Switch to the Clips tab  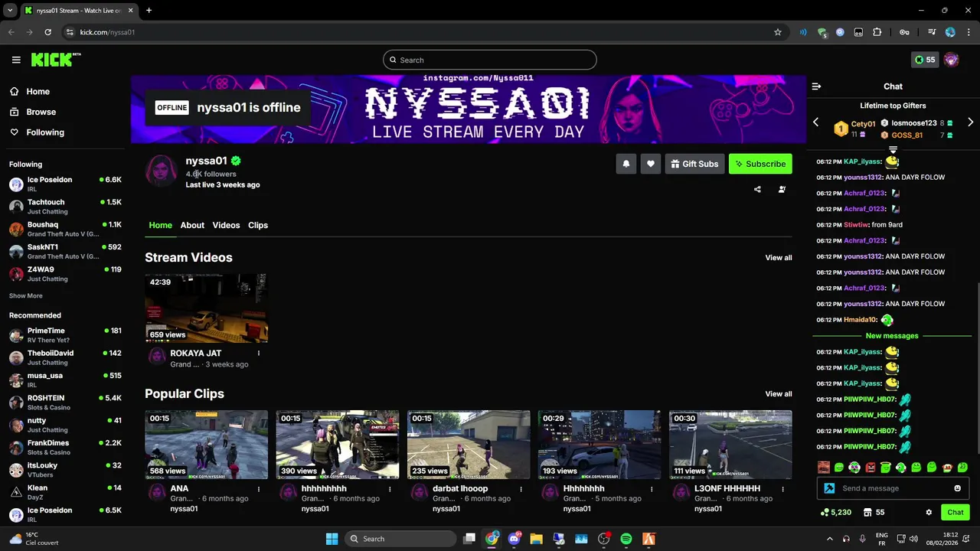[258, 225]
